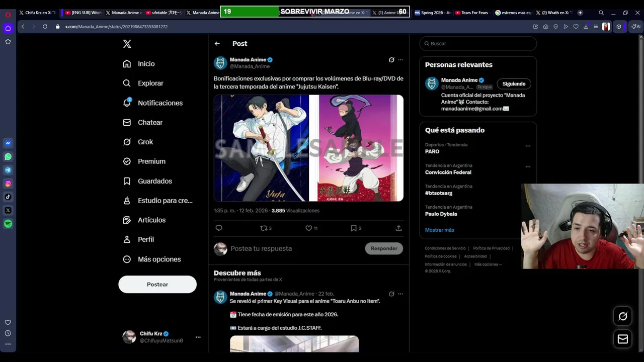Go back with the Post arrow
This screenshot has height=362, width=644.
tap(217, 44)
